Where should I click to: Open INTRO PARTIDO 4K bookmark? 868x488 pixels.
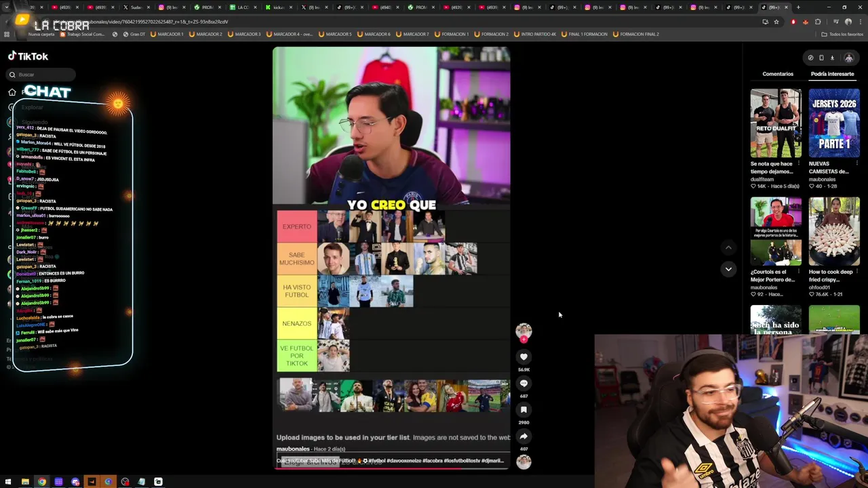click(535, 34)
